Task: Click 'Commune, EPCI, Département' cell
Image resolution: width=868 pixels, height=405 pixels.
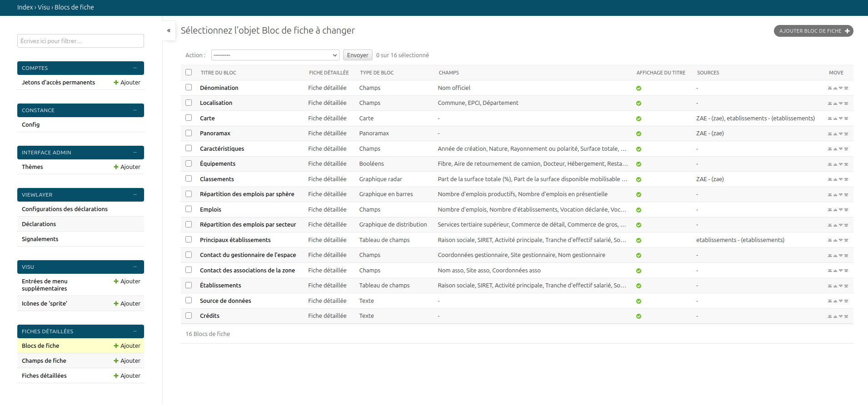Action: coord(478,103)
